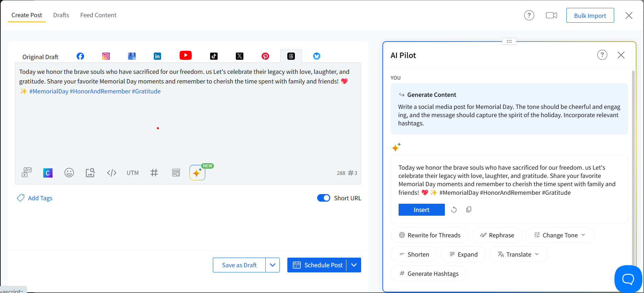This screenshot has width=644, height=293.
Task: Open the Change Tone dropdown
Action: (x=560, y=235)
